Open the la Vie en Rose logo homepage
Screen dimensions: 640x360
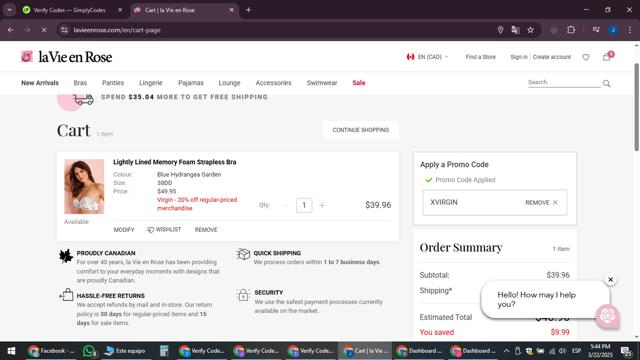[x=67, y=57]
